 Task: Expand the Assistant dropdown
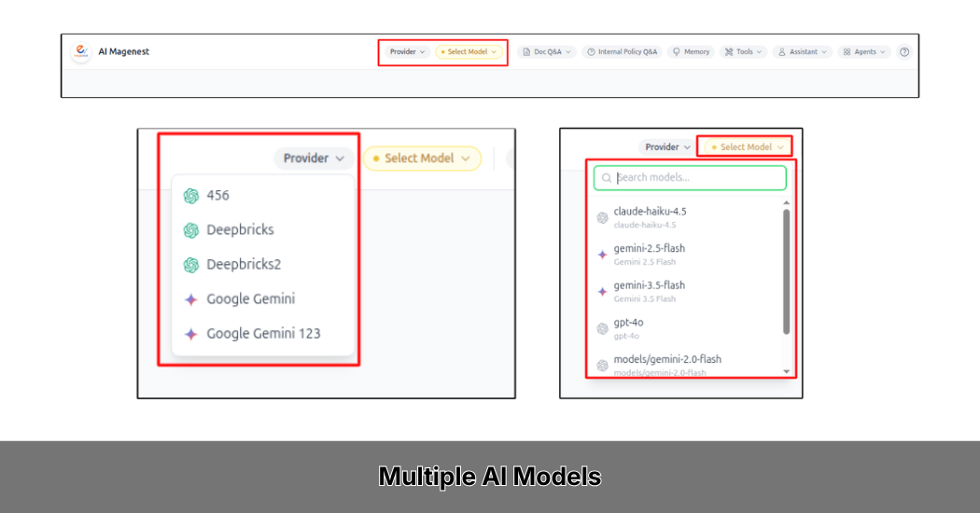click(803, 52)
